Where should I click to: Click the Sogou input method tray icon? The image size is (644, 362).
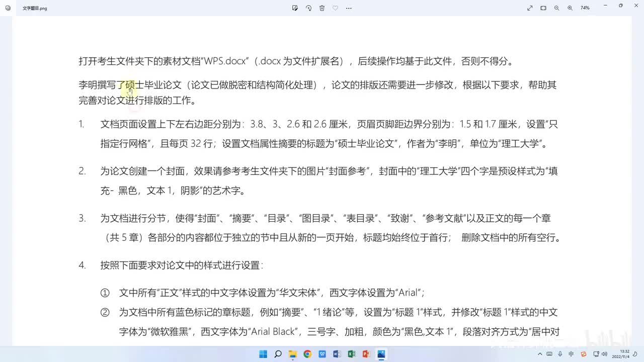point(584,354)
